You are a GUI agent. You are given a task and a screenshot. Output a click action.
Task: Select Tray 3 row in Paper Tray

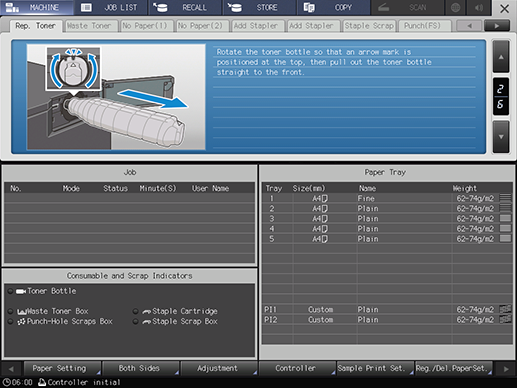387,218
